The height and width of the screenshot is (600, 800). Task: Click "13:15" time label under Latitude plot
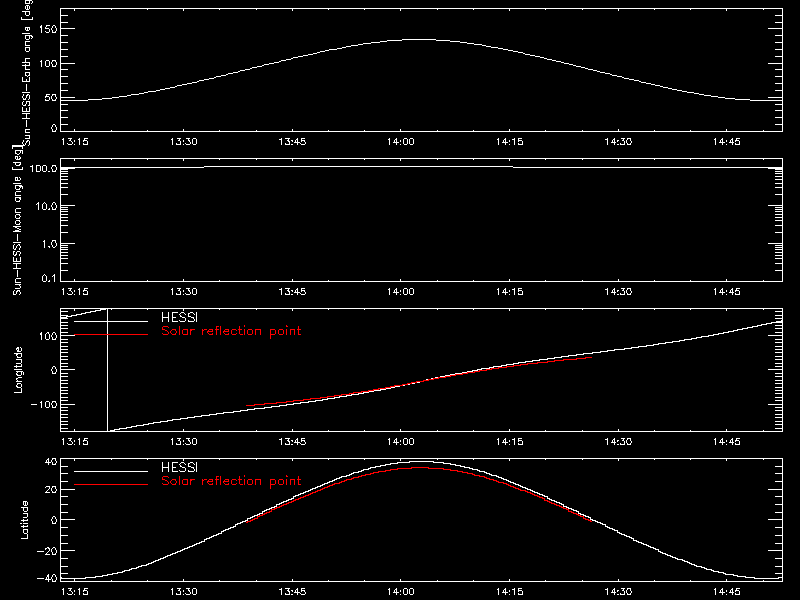pyautogui.click(x=74, y=592)
